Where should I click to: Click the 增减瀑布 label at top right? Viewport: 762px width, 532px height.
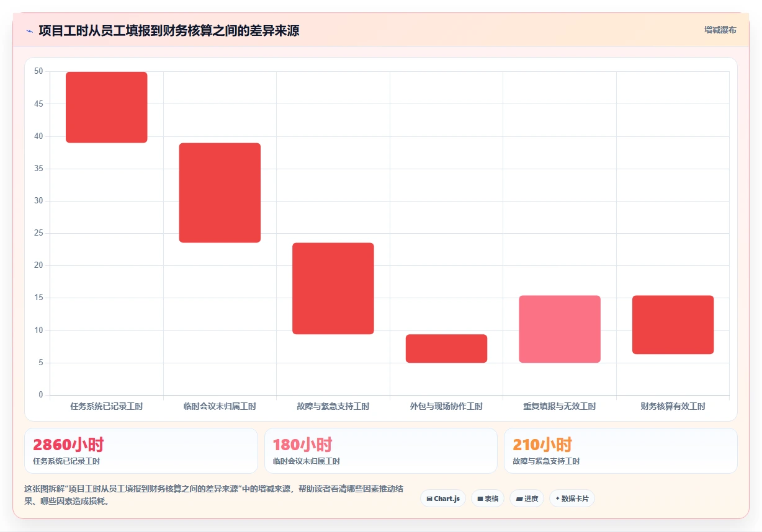(x=720, y=30)
